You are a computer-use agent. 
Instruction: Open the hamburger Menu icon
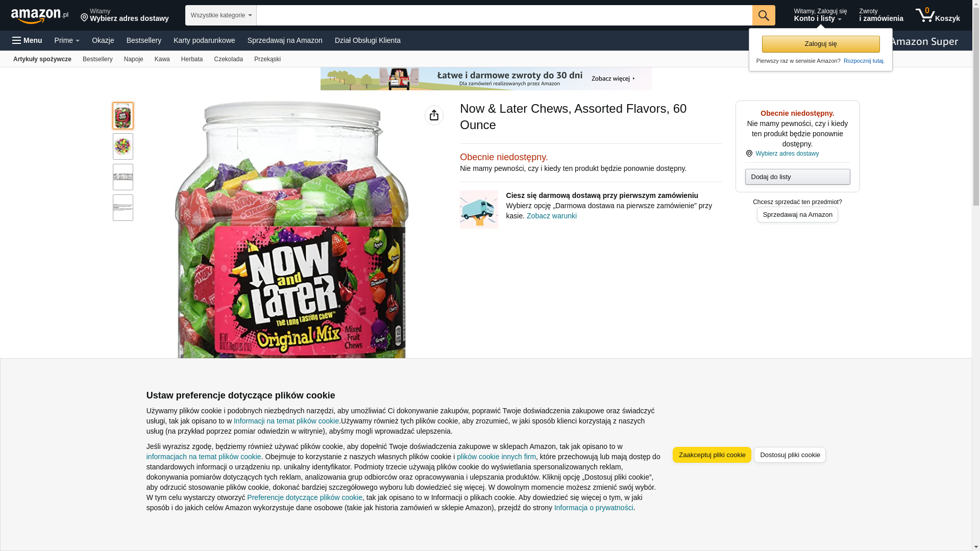(27, 40)
